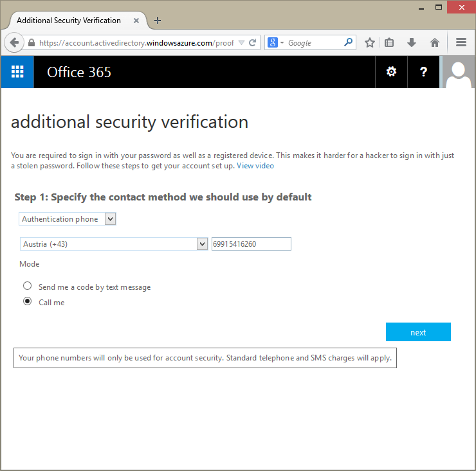
Task: Click the browser back arrow button
Action: [14, 43]
